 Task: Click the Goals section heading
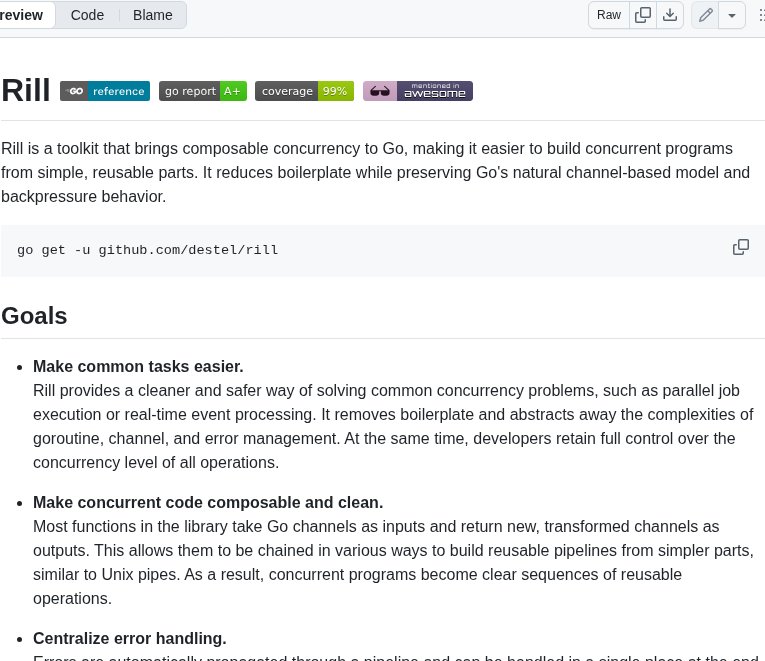coord(34,316)
